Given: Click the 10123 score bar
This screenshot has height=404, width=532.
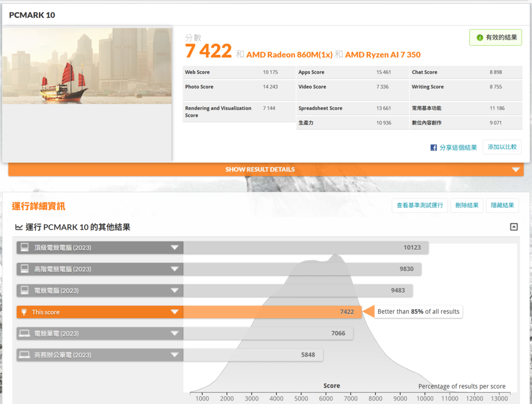Looking at the screenshot, I should (x=305, y=248).
